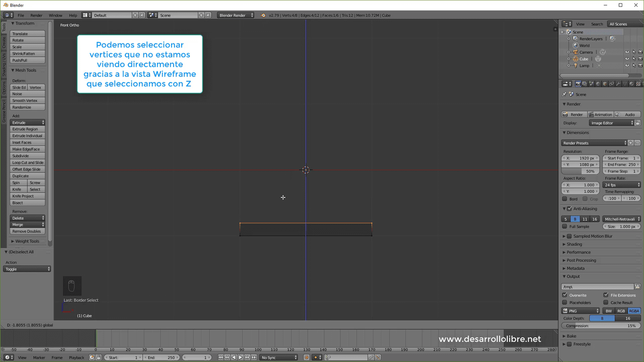Viewport: 644px width, 362px height.
Task: Expand the Performance panel
Action: coord(578,253)
